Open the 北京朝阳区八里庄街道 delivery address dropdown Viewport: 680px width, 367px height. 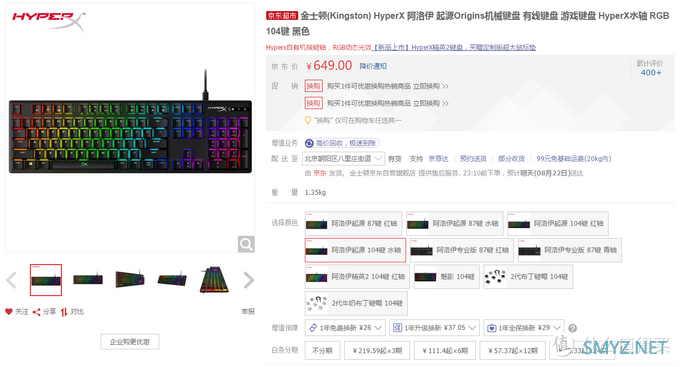pos(343,159)
